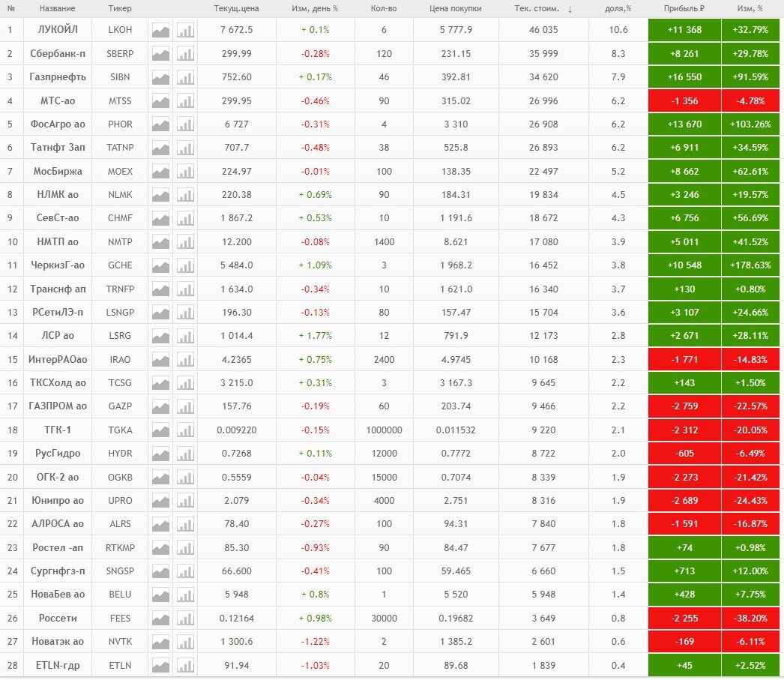Open the area chart icon for НЛМК ао
The image size is (784, 680).
click(160, 194)
